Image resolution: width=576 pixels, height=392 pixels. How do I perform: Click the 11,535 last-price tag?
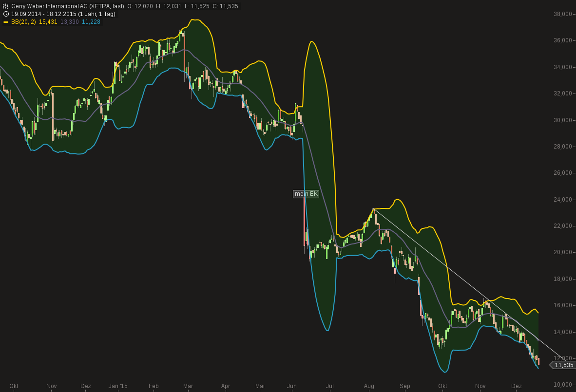pyautogui.click(x=563, y=365)
